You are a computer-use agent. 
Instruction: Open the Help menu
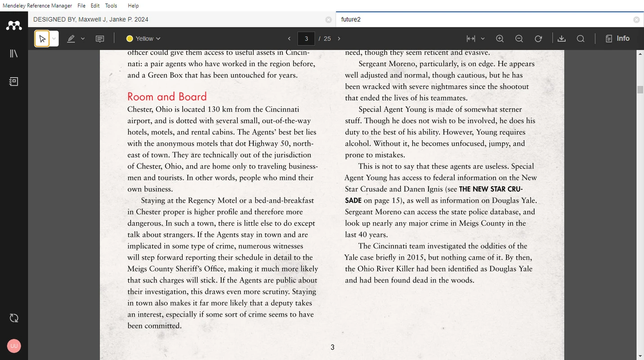point(133,5)
